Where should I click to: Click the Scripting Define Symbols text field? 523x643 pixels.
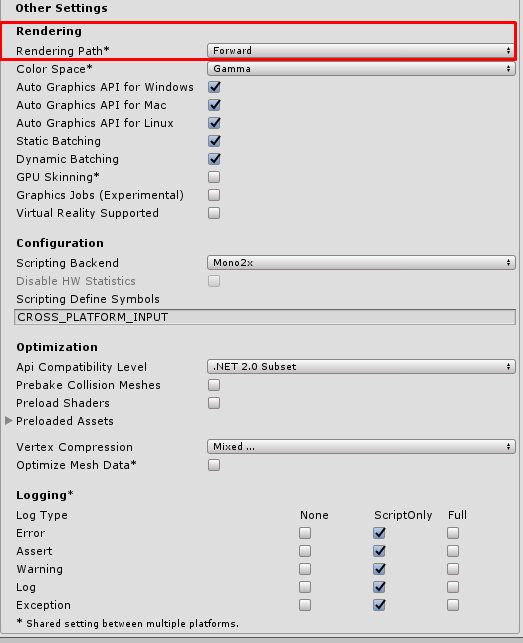coord(265,317)
